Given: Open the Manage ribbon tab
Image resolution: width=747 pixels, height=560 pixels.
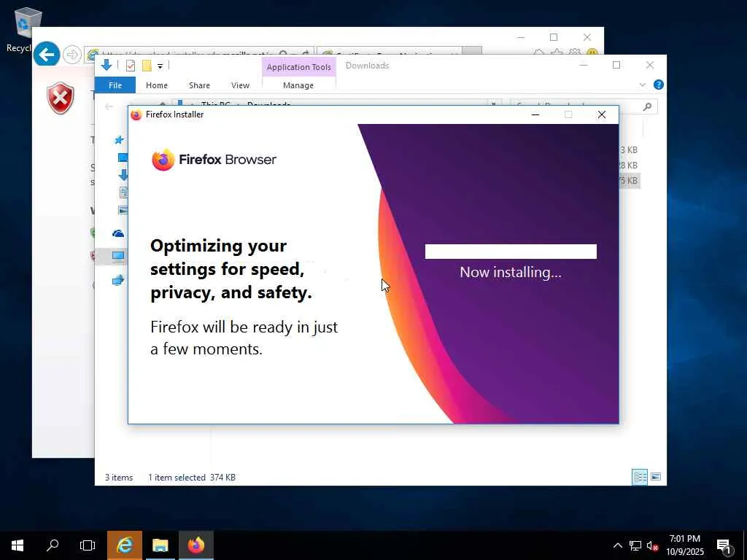Looking at the screenshot, I should pyautogui.click(x=298, y=85).
